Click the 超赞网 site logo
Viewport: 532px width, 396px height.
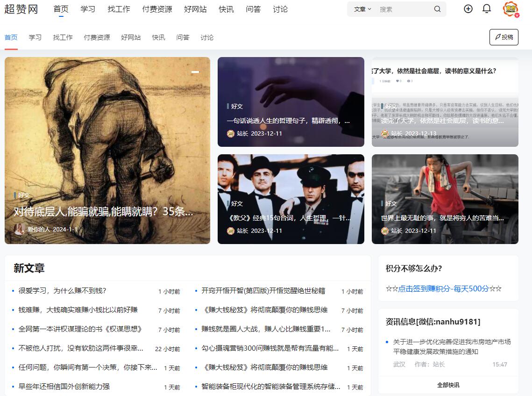tap(21, 9)
